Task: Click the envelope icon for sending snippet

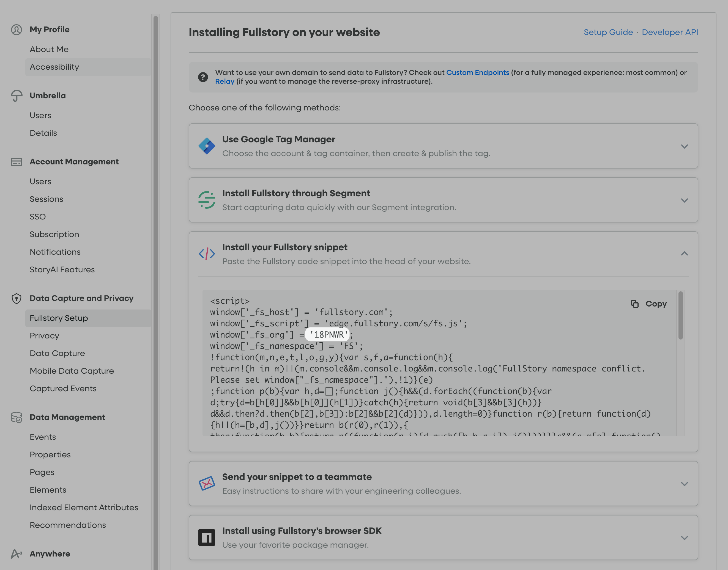Action: tap(206, 483)
